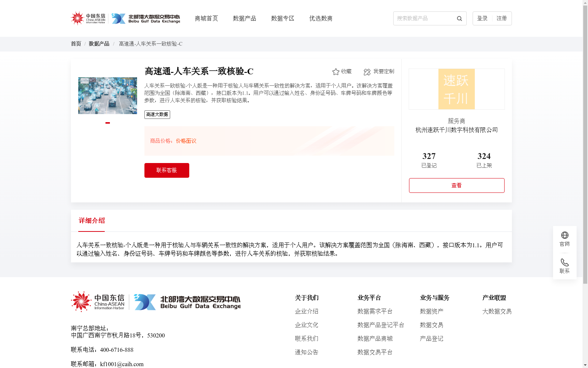
Task: Open the official website globe icon
Action: [x=565, y=235]
